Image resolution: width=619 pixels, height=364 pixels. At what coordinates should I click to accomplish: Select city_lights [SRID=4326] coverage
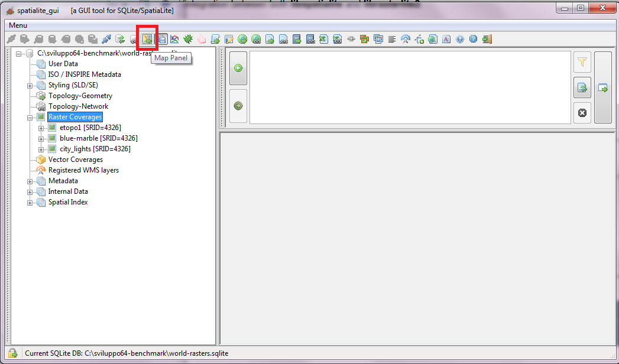point(95,149)
